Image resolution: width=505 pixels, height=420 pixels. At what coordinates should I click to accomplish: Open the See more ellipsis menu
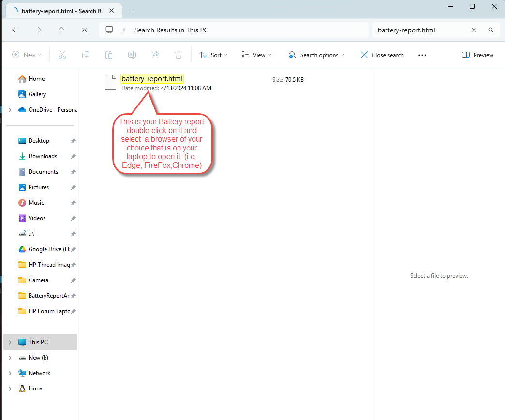[422, 55]
